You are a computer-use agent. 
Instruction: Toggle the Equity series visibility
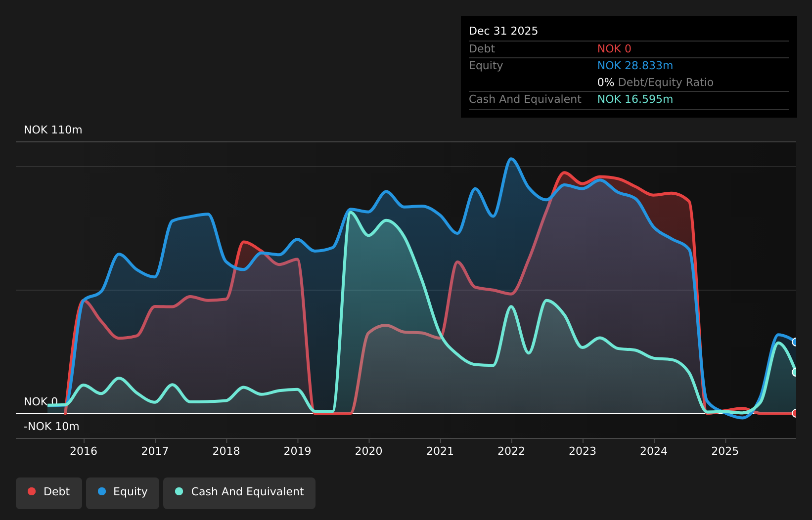pyautogui.click(x=122, y=492)
